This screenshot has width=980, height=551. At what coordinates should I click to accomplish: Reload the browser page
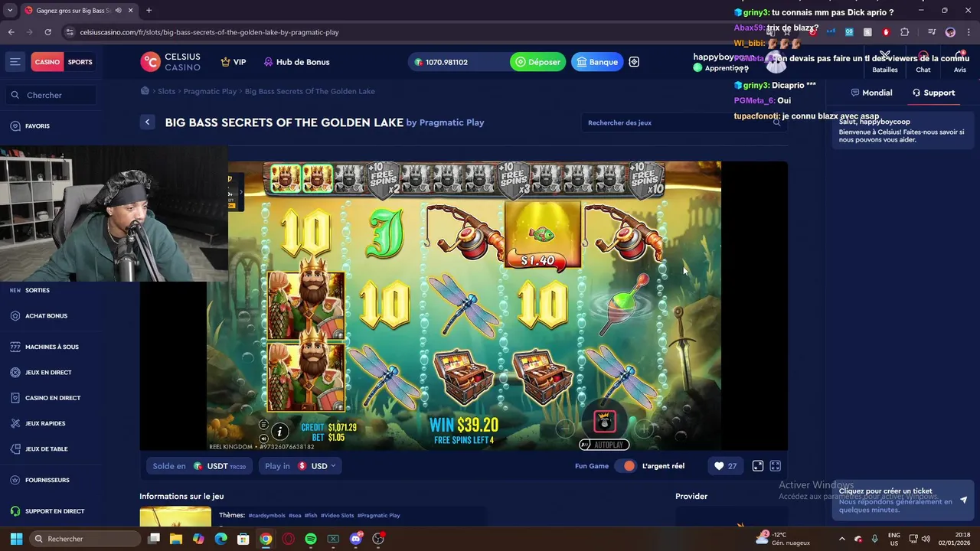47,32
